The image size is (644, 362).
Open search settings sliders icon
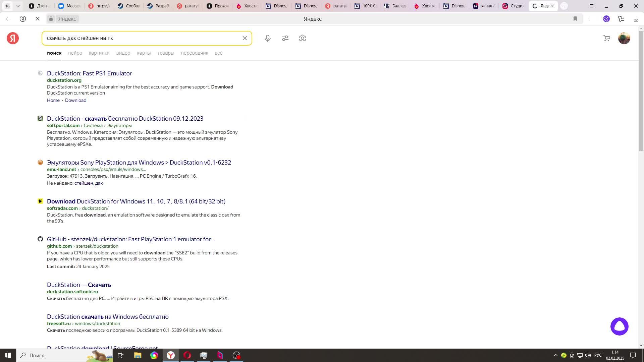pos(285,38)
